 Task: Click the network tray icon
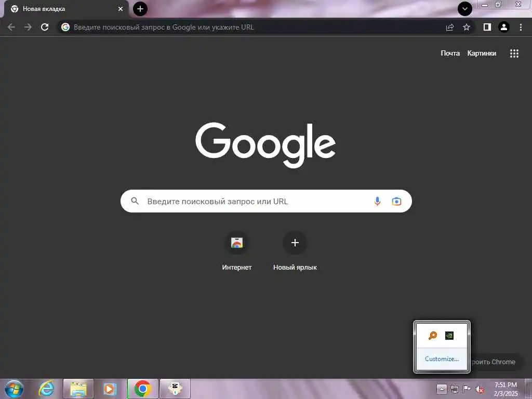[454, 389]
